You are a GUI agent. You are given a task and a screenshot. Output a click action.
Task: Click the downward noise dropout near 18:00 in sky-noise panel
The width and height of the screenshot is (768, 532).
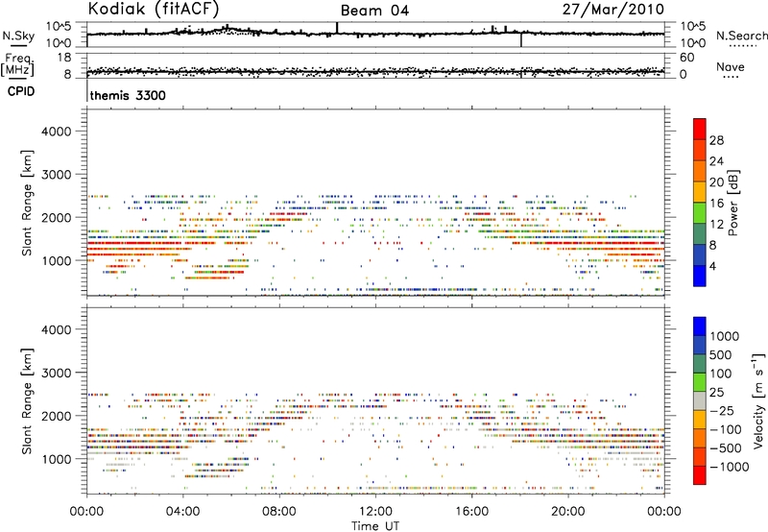[520, 39]
